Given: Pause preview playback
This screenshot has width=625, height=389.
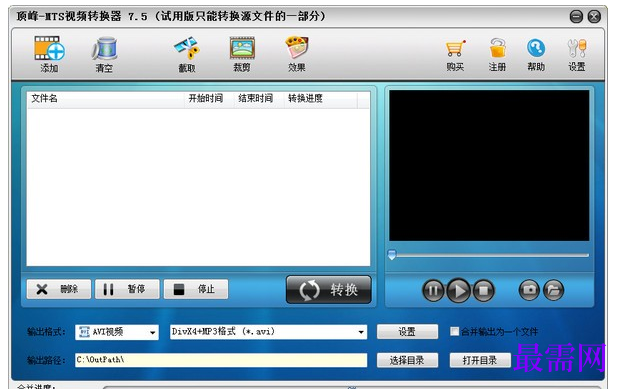Looking at the screenshot, I should (x=433, y=290).
